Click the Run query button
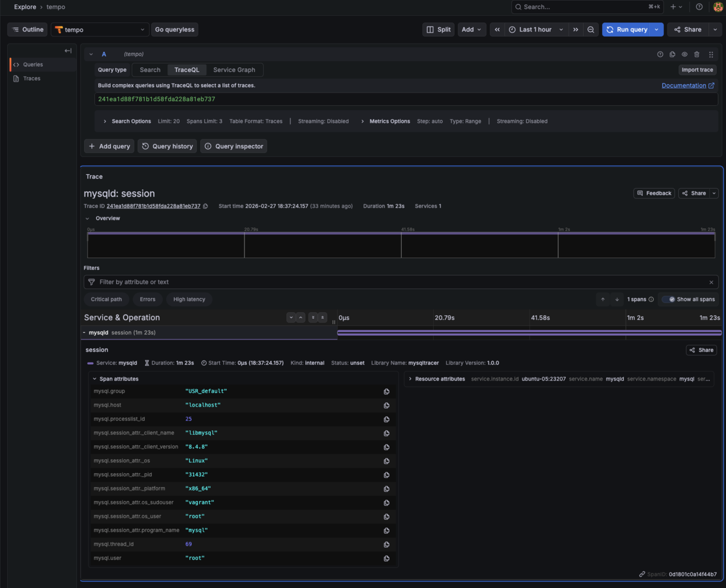The image size is (726, 588). [626, 30]
